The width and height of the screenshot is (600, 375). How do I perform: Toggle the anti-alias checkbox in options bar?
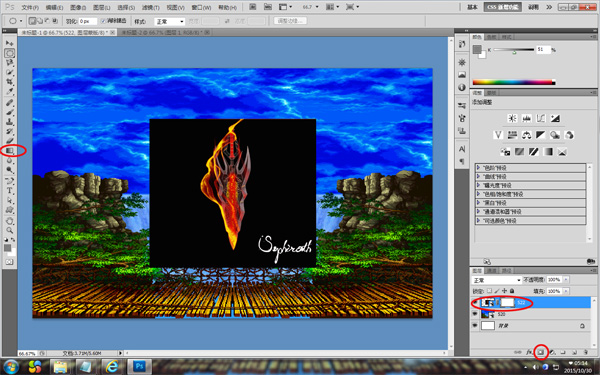click(103, 21)
